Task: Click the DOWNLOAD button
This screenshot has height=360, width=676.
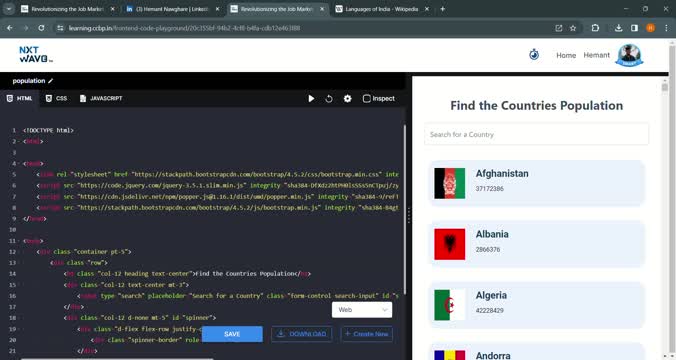Action: tap(302, 334)
